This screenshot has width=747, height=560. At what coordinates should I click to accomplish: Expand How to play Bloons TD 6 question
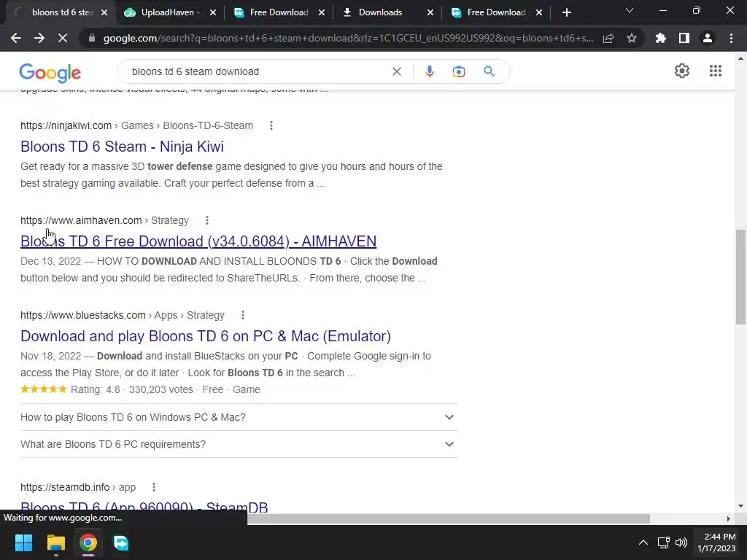point(239,417)
